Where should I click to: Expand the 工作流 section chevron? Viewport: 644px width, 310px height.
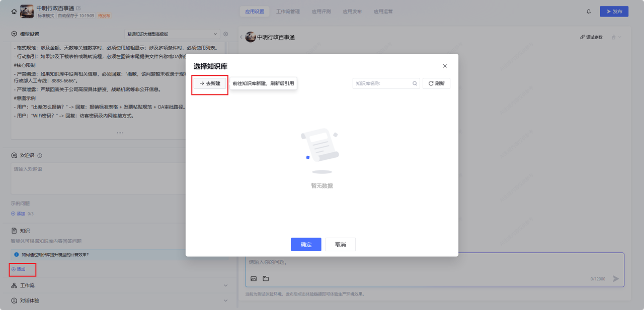pos(225,285)
